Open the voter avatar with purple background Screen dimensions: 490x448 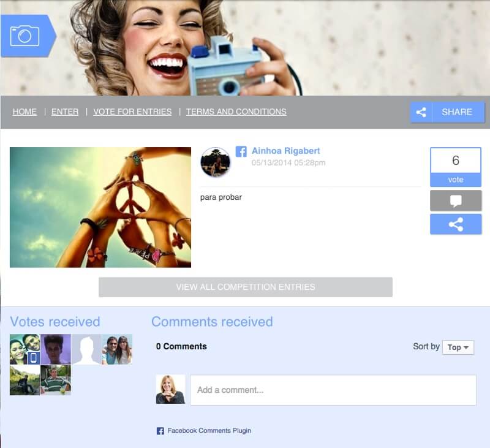click(56, 349)
